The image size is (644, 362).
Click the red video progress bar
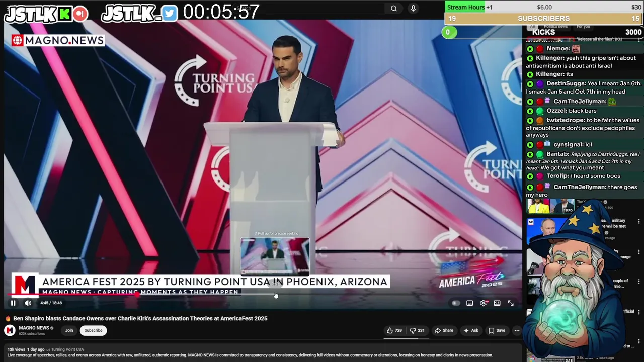tap(73, 295)
